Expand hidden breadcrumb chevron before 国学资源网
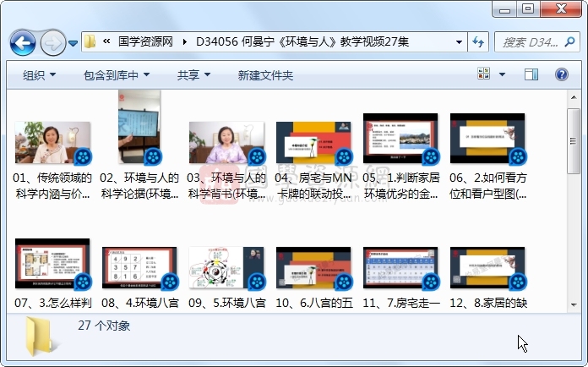 106,41
